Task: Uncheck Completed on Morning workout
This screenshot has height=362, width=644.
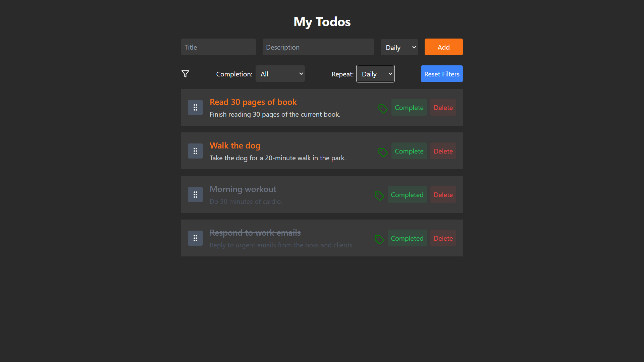Action: tap(407, 194)
